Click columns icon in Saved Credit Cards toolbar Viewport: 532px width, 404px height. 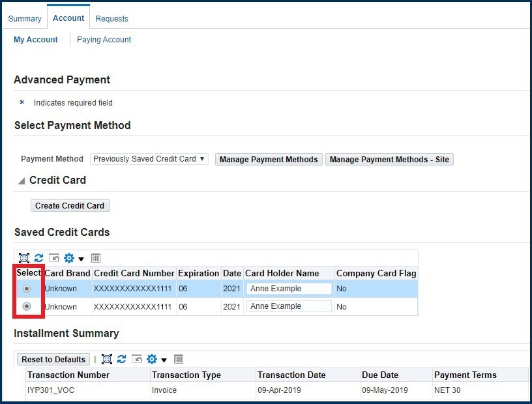pyautogui.click(x=96, y=258)
